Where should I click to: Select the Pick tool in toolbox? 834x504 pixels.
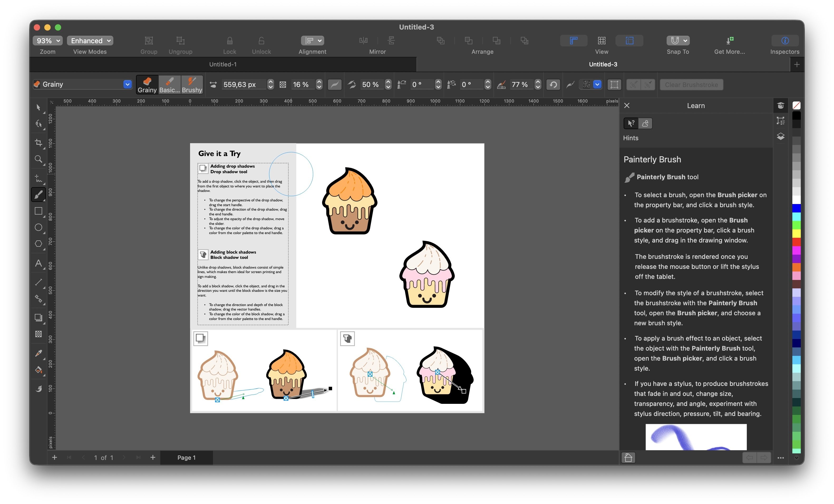(x=38, y=108)
